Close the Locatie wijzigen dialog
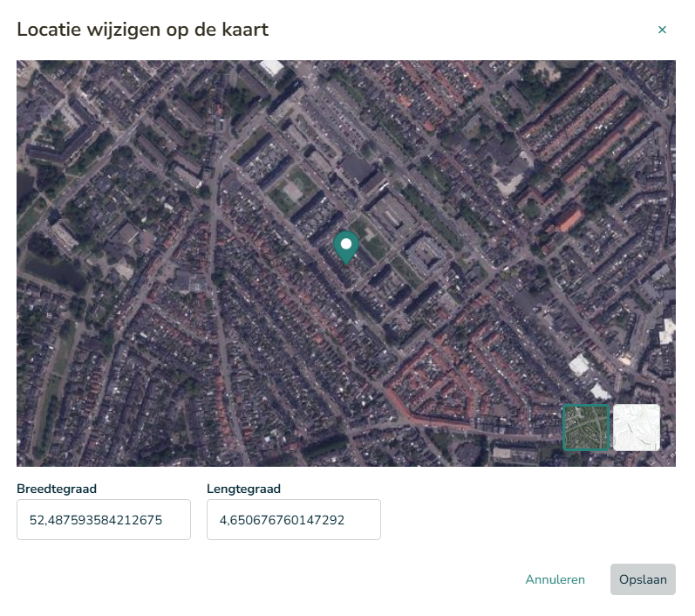This screenshot has height=616, width=695. point(662,30)
